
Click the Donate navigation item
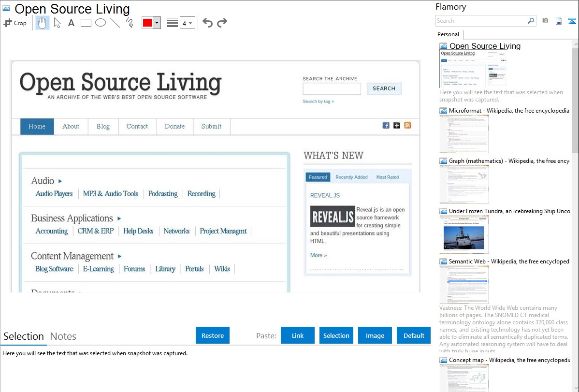point(174,126)
